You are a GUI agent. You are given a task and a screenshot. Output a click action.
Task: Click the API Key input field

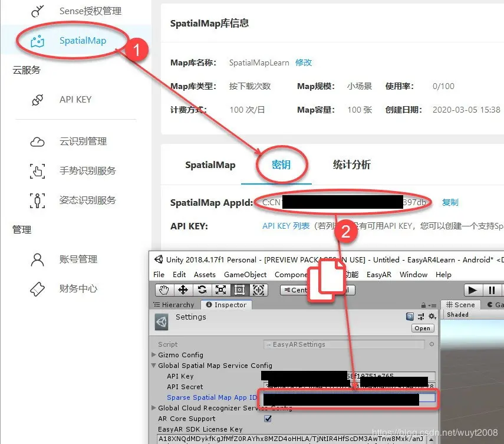(350, 376)
